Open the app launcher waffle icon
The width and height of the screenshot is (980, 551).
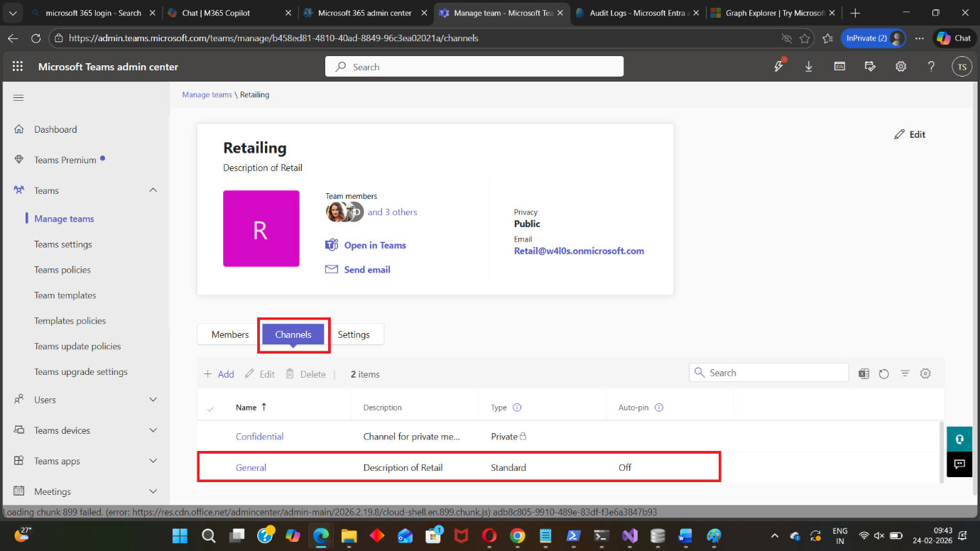18,67
